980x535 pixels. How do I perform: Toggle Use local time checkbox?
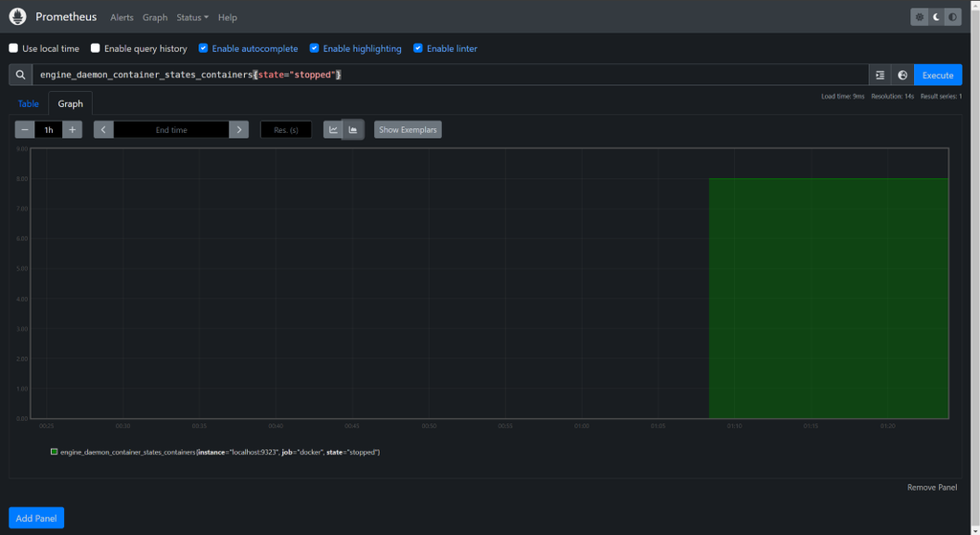pos(13,48)
